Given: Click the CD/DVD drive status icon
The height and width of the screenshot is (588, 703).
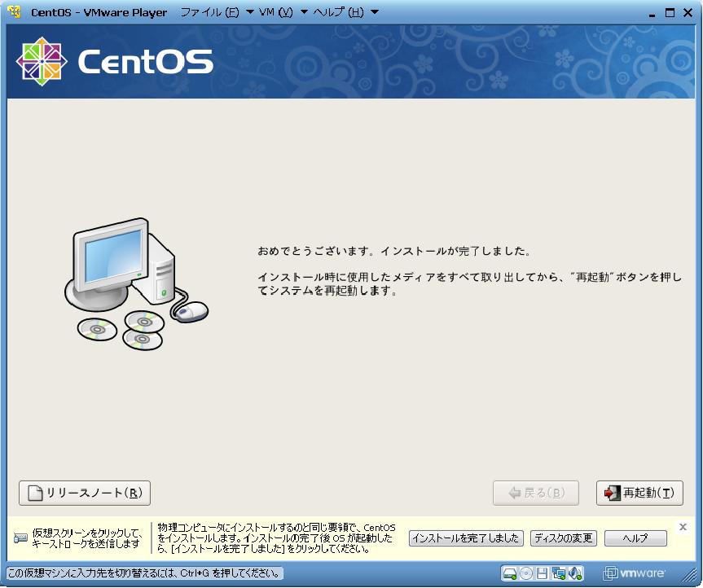Looking at the screenshot, I should tap(526, 573).
